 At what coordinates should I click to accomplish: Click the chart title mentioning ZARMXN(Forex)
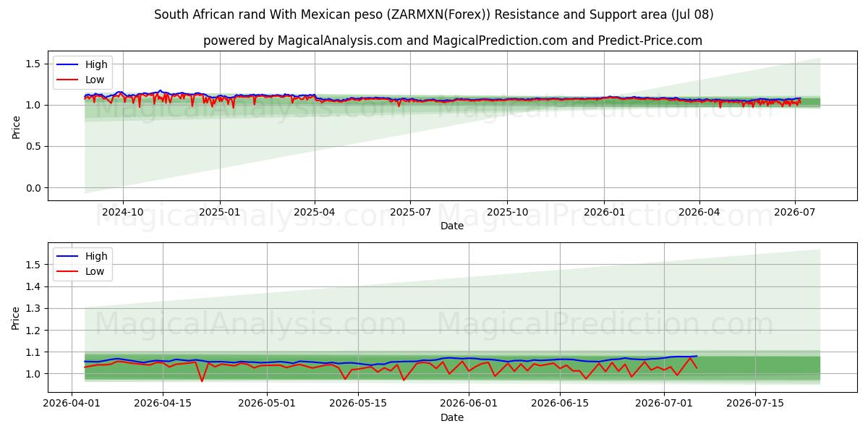click(434, 14)
